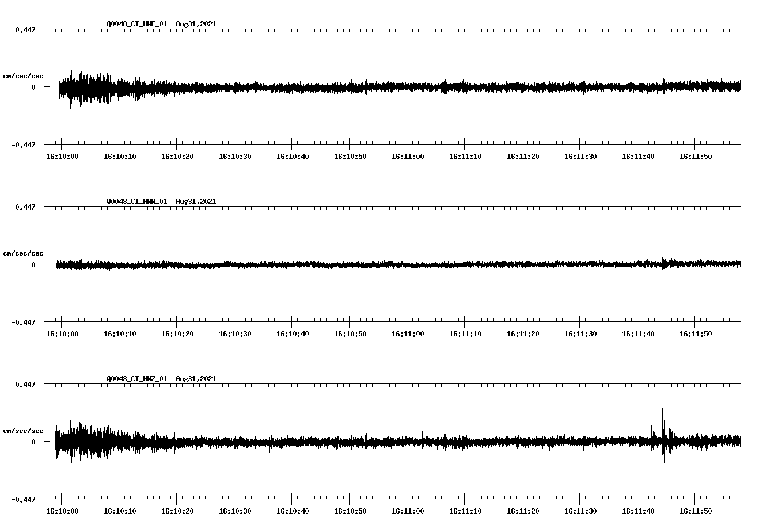
Task: Select the 0.447 upper limit on HNN plot
Action: click(x=25, y=207)
